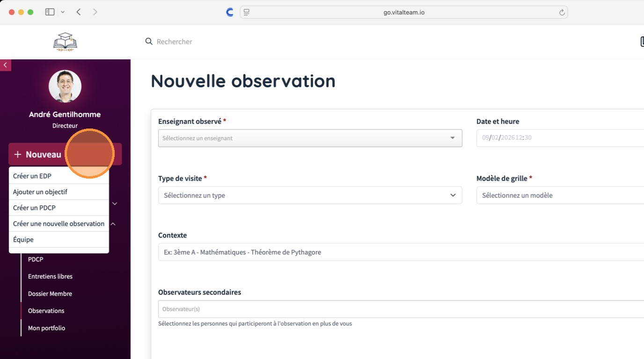The image size is (644, 359).
Task: Select Créer un EDP from the menu
Action: [32, 176]
